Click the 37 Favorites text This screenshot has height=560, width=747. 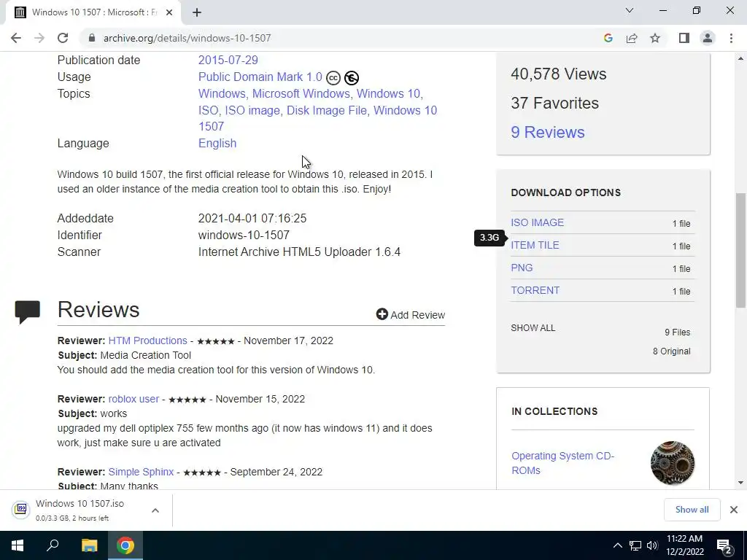[x=554, y=103]
